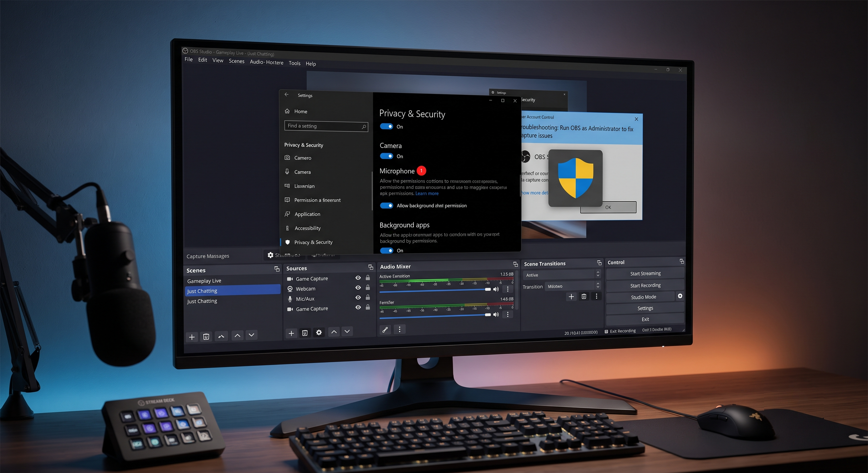Image resolution: width=868 pixels, height=473 pixels.
Task: Pop out the Control dock
Action: coord(682,261)
